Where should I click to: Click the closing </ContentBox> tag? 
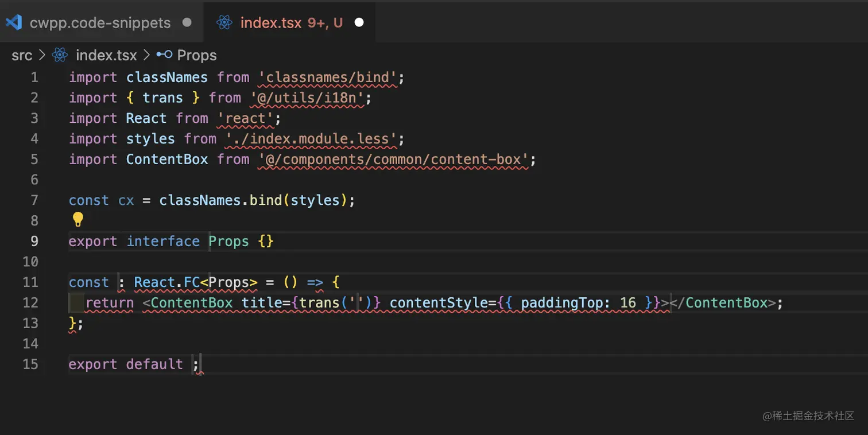(723, 302)
